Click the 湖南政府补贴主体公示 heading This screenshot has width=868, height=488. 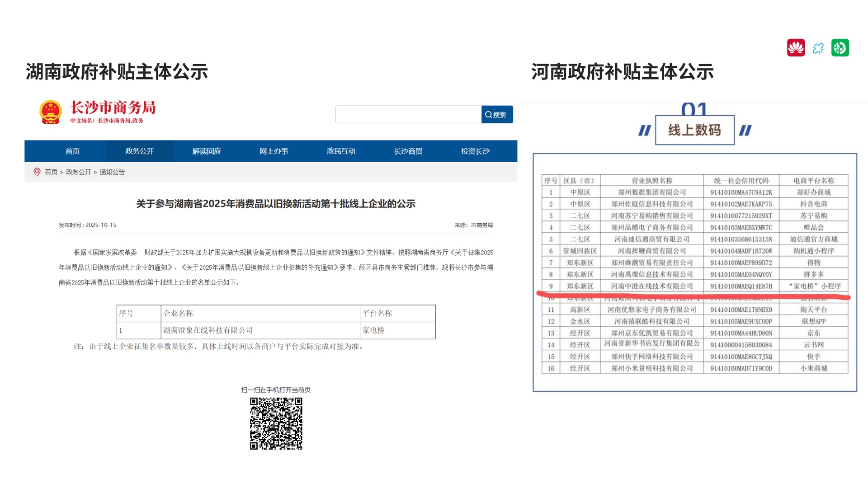(x=117, y=71)
